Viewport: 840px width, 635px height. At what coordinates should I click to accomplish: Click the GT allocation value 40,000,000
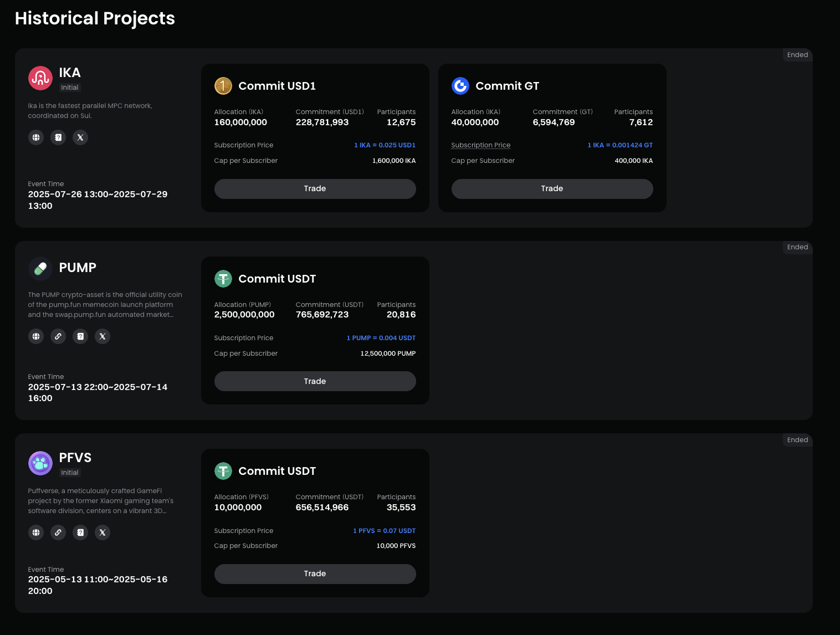pos(475,122)
